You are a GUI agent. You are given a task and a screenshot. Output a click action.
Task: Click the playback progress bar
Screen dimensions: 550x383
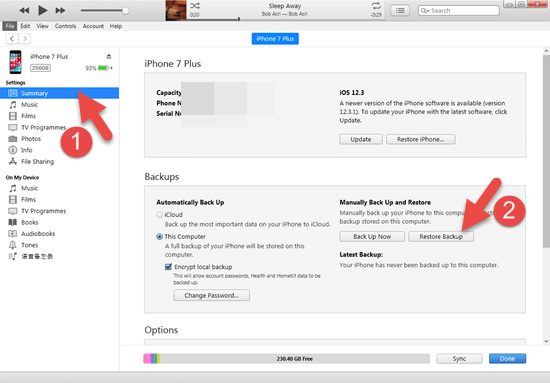click(285, 19)
